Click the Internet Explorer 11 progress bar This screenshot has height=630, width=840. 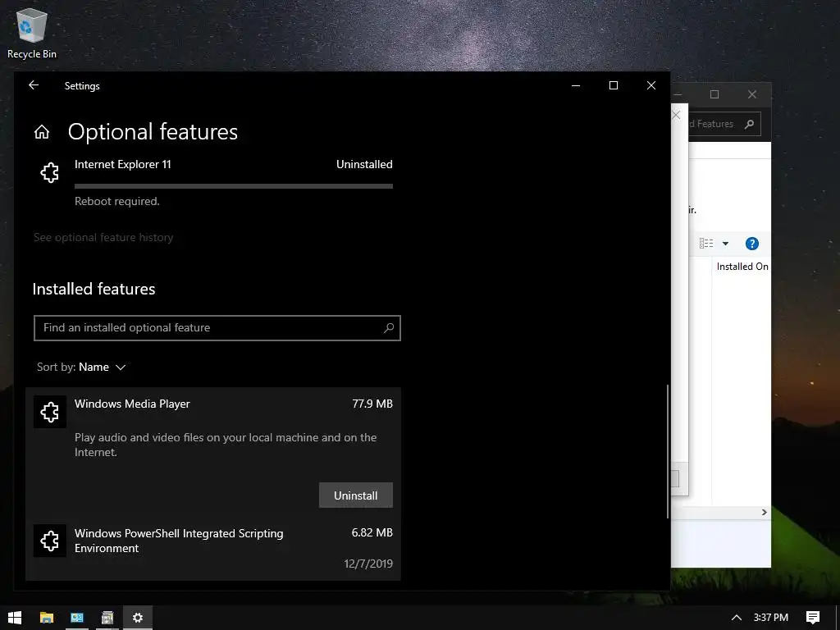click(234, 186)
